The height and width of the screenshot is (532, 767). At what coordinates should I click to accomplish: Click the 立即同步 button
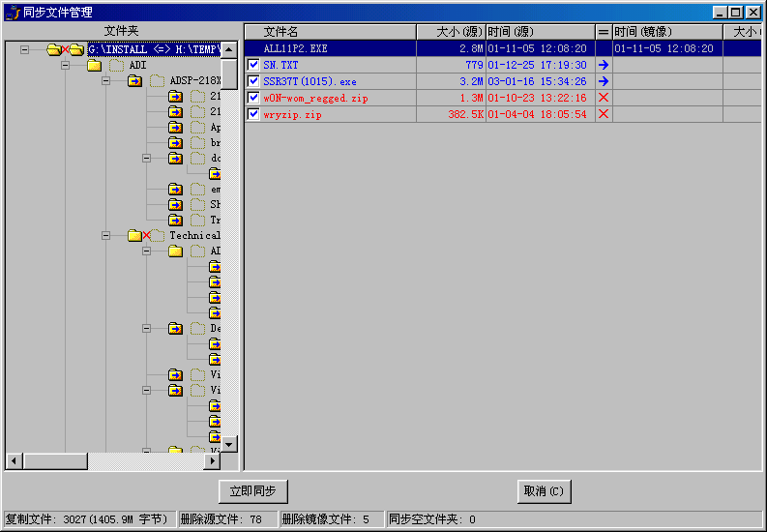click(x=252, y=491)
